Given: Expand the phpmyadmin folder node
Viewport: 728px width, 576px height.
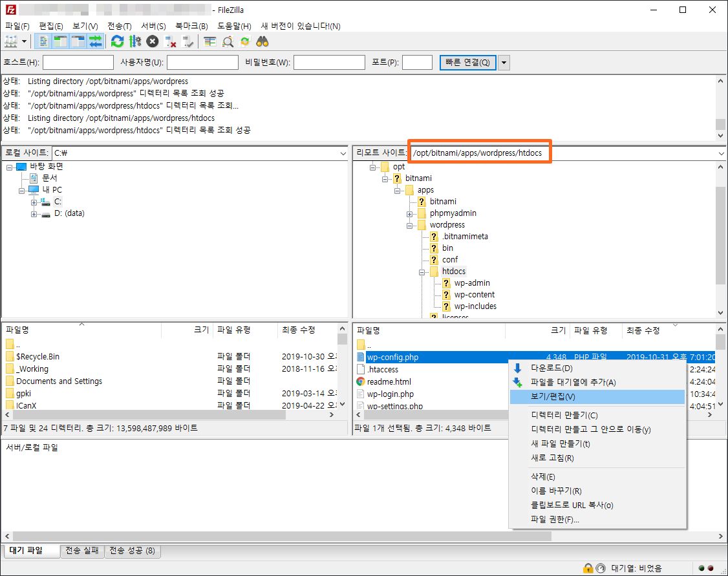Looking at the screenshot, I should (x=409, y=214).
